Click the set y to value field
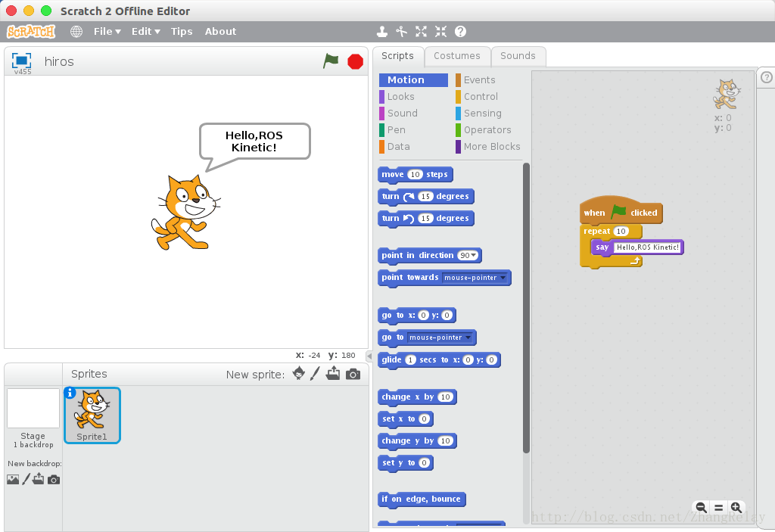The image size is (775, 532). click(424, 463)
